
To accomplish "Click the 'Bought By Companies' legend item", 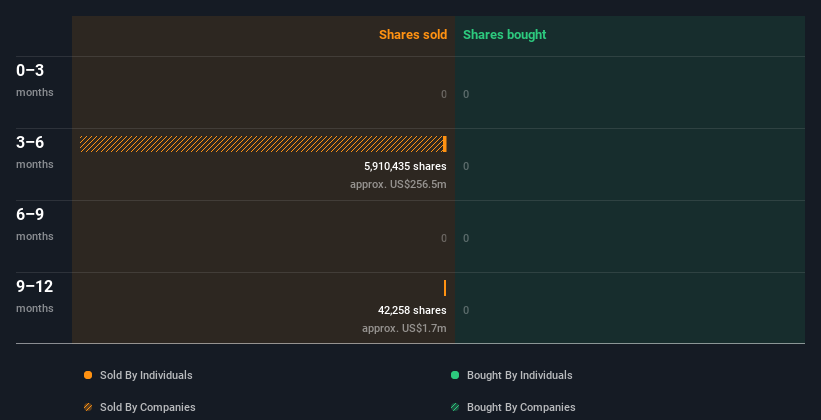I will click(x=513, y=407).
